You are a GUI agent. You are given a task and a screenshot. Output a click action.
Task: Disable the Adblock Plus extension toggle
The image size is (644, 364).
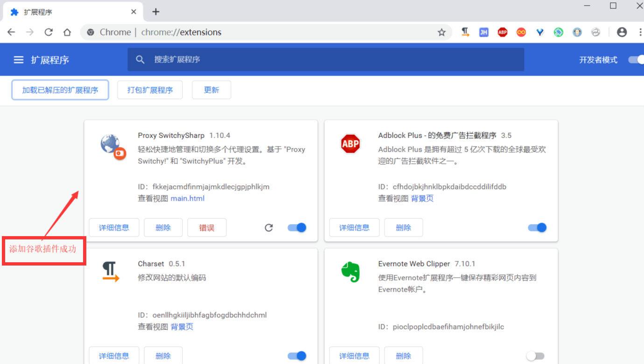[537, 228]
